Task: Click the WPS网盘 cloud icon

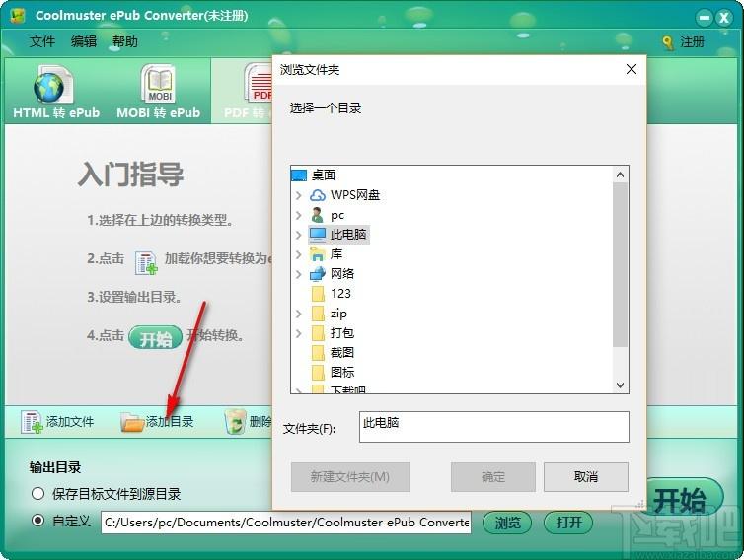Action: [x=318, y=195]
